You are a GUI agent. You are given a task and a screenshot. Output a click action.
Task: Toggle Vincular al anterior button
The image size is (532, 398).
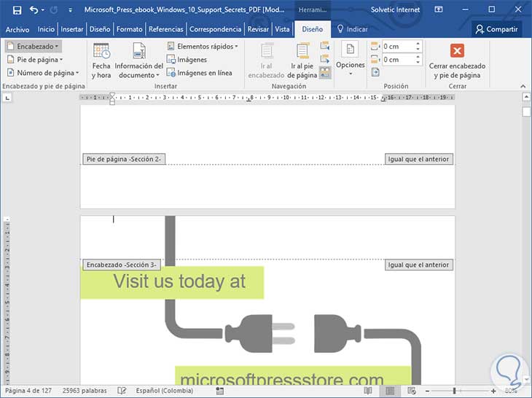click(x=325, y=72)
